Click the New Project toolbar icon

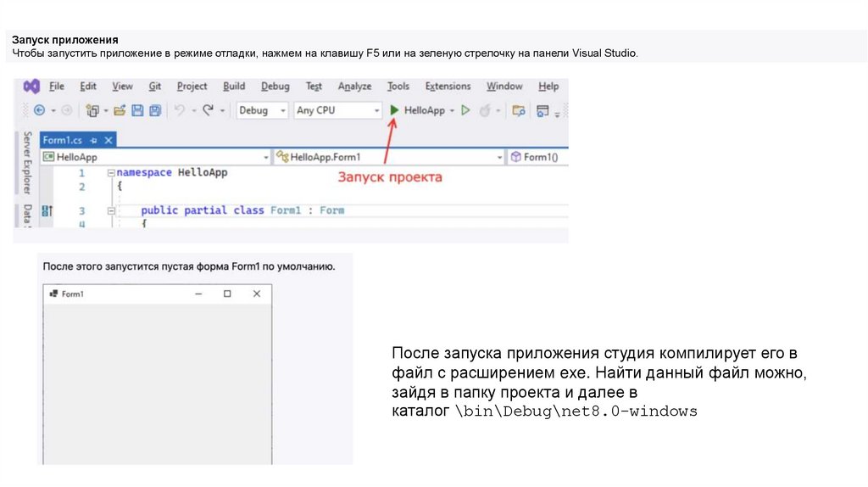click(92, 111)
